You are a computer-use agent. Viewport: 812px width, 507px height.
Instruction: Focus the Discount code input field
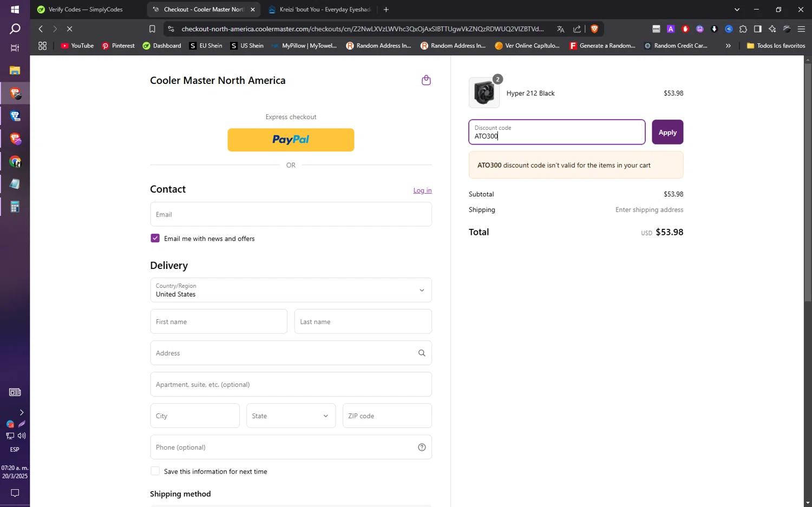[557, 132]
